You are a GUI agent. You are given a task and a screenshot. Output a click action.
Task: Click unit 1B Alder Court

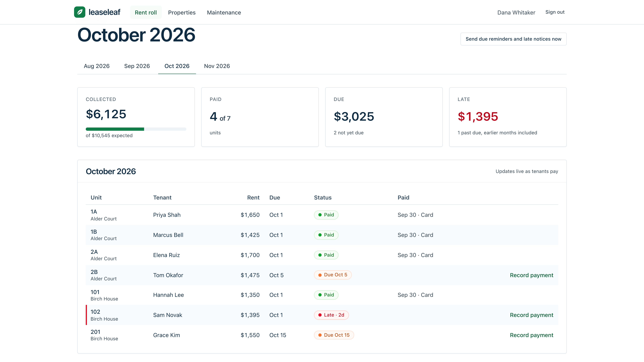pos(103,235)
